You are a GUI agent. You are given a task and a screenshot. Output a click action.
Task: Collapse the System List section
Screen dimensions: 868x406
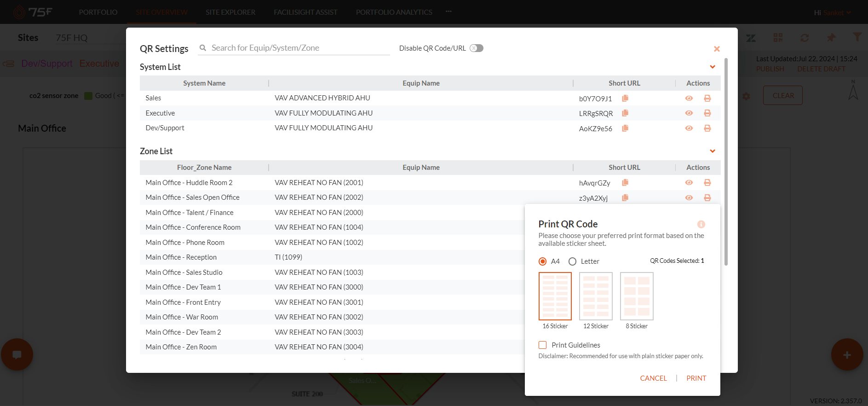tap(713, 67)
